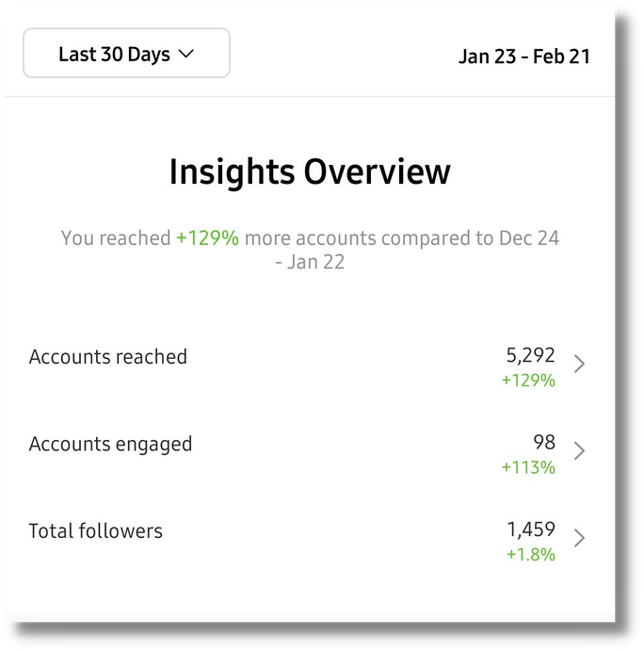Open the Last 30 Days dropdown
Screen dimensions: 644x651
[126, 54]
